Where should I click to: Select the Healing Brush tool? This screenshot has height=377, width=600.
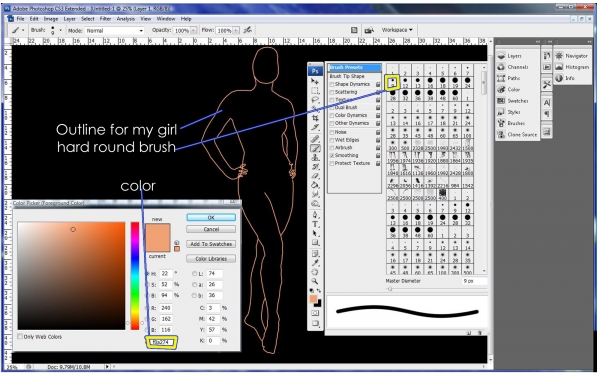(315, 139)
